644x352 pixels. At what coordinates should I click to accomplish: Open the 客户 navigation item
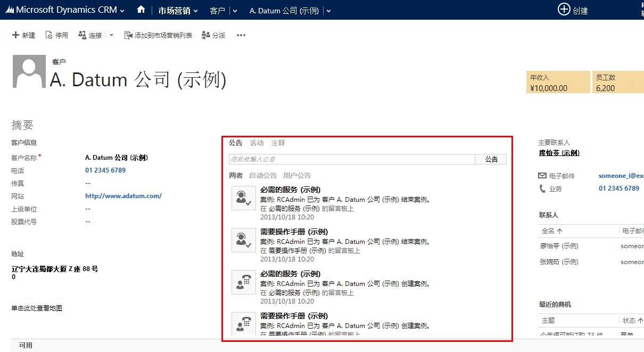click(x=217, y=11)
